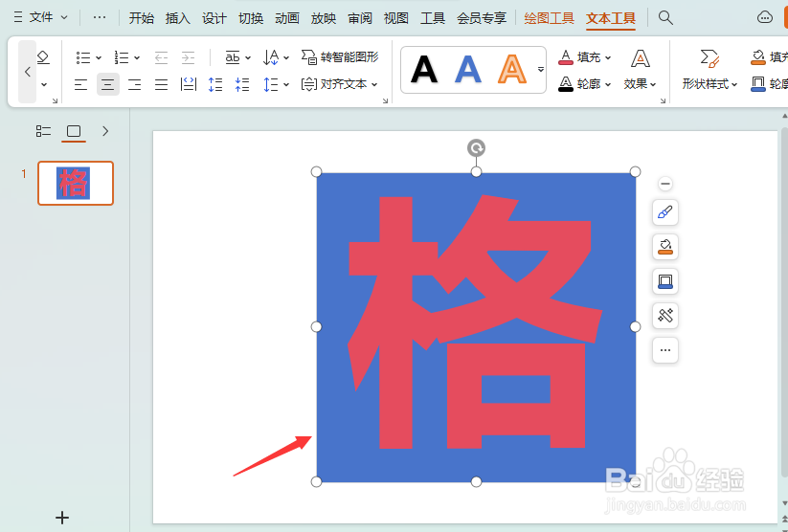Open the 切换 tab
This screenshot has height=532, width=788.
tap(251, 18)
